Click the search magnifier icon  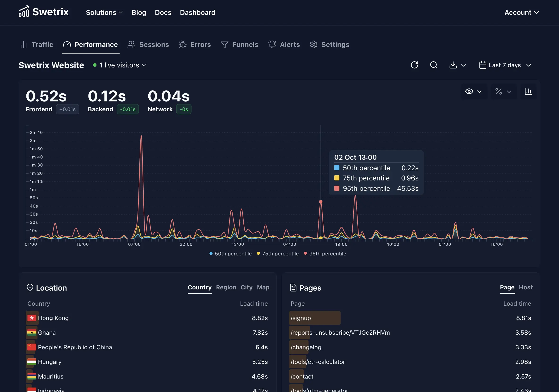[x=434, y=65]
